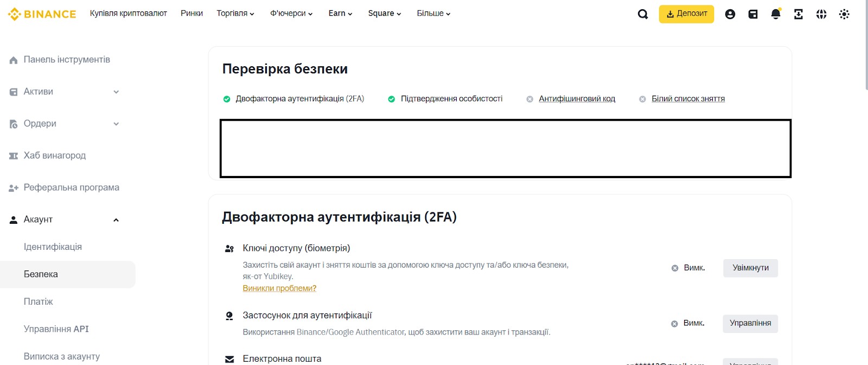Open Управління API in sidebar

pyautogui.click(x=56, y=329)
